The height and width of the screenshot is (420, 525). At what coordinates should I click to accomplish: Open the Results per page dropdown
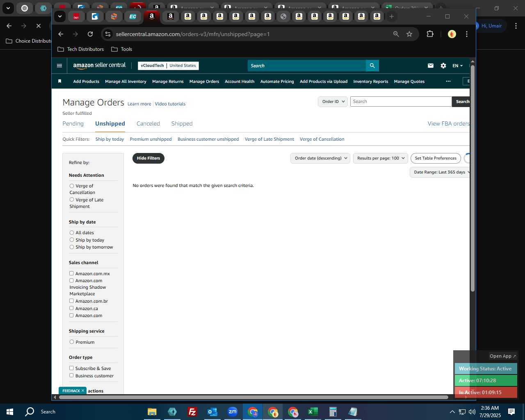coord(380,158)
